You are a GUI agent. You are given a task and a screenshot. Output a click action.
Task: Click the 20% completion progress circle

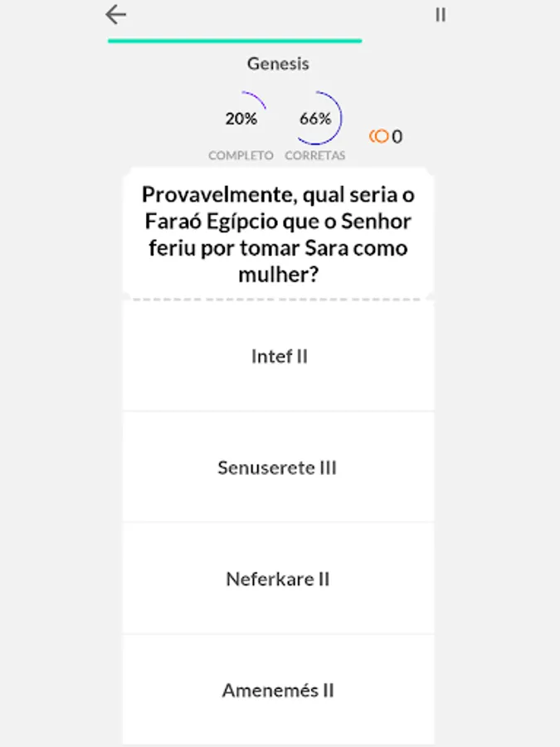click(x=241, y=119)
